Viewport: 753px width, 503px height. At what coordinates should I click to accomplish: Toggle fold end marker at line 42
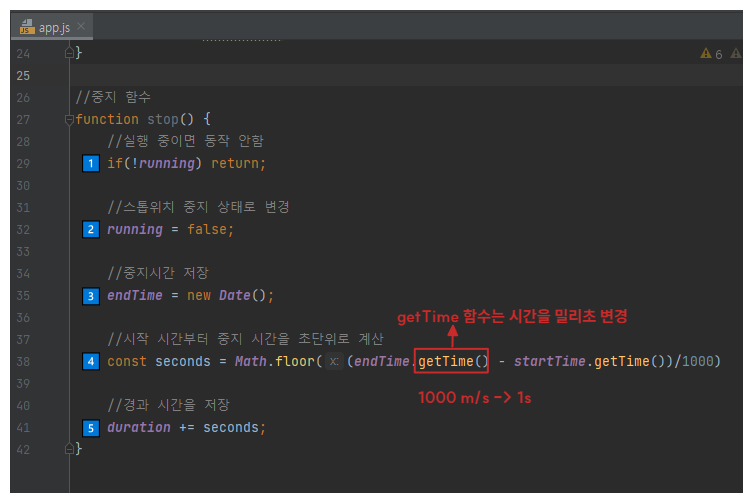(69, 449)
